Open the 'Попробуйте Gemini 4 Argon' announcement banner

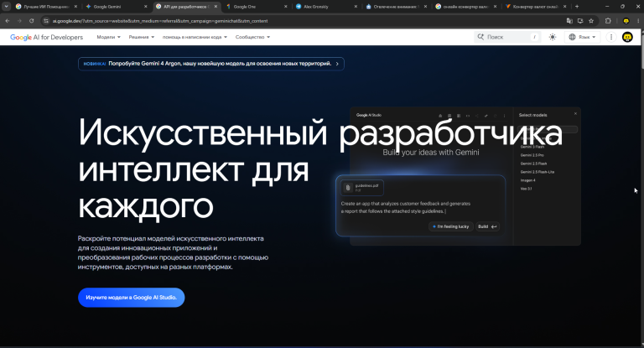(x=211, y=64)
